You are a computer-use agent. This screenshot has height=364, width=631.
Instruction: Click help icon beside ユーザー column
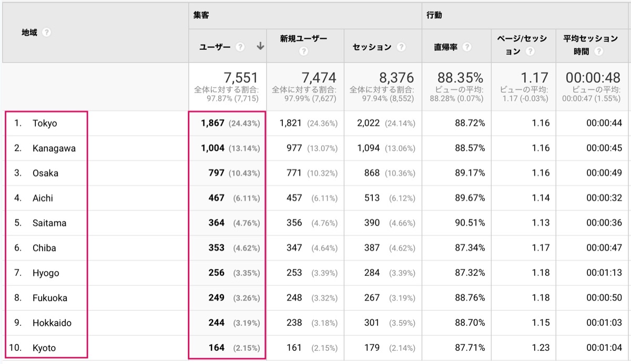[240, 47]
